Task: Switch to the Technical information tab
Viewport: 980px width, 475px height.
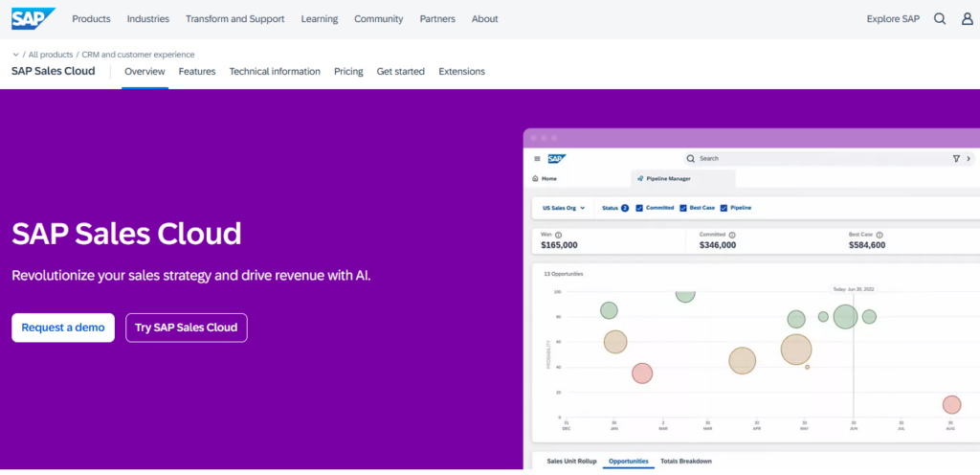Action: 275,71
